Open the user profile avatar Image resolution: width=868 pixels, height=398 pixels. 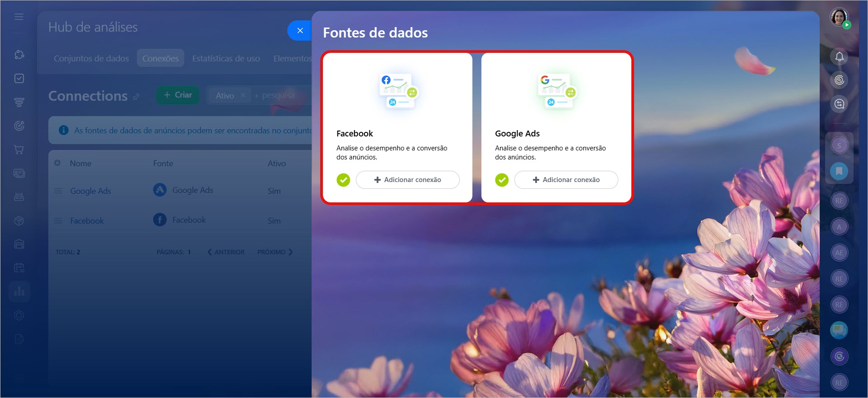pyautogui.click(x=839, y=18)
